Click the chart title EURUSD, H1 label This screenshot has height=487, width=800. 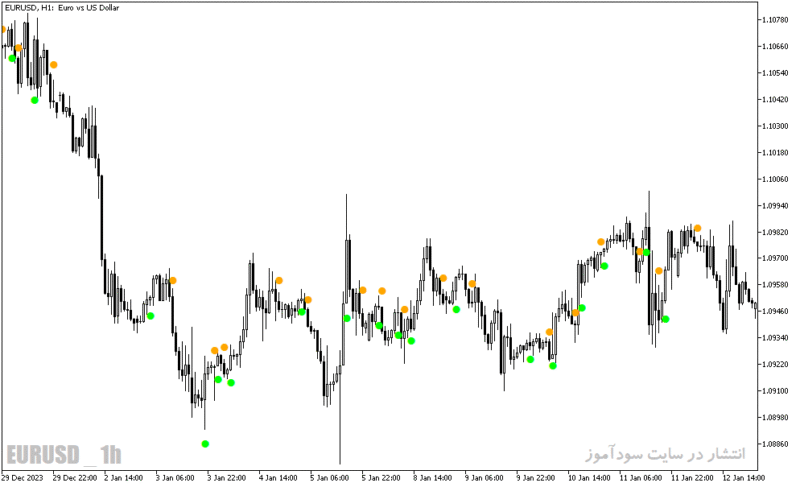[62, 8]
